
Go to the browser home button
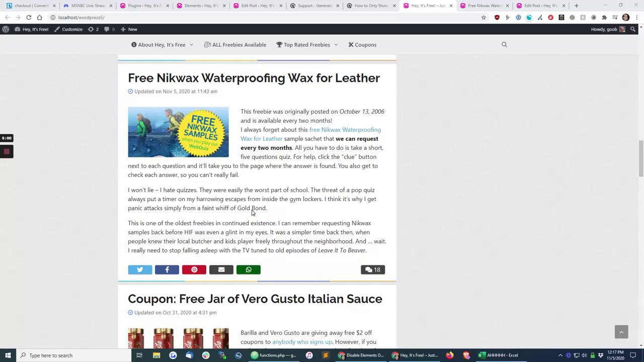pyautogui.click(x=39, y=18)
